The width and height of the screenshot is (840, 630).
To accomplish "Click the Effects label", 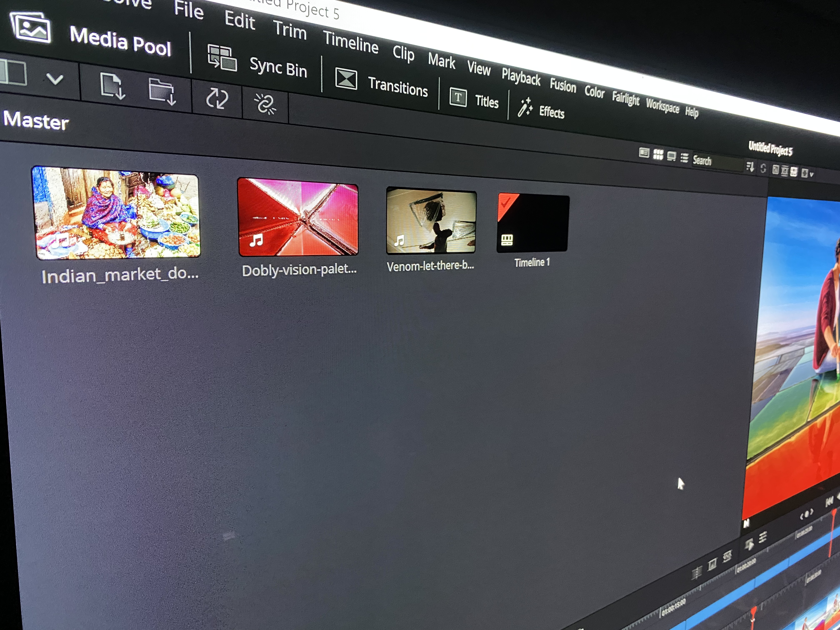I will click(x=551, y=112).
